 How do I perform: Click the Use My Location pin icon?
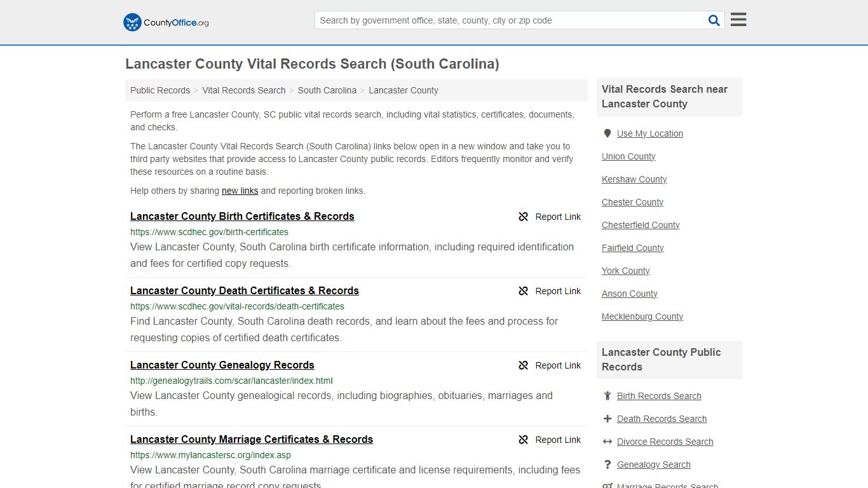(607, 133)
